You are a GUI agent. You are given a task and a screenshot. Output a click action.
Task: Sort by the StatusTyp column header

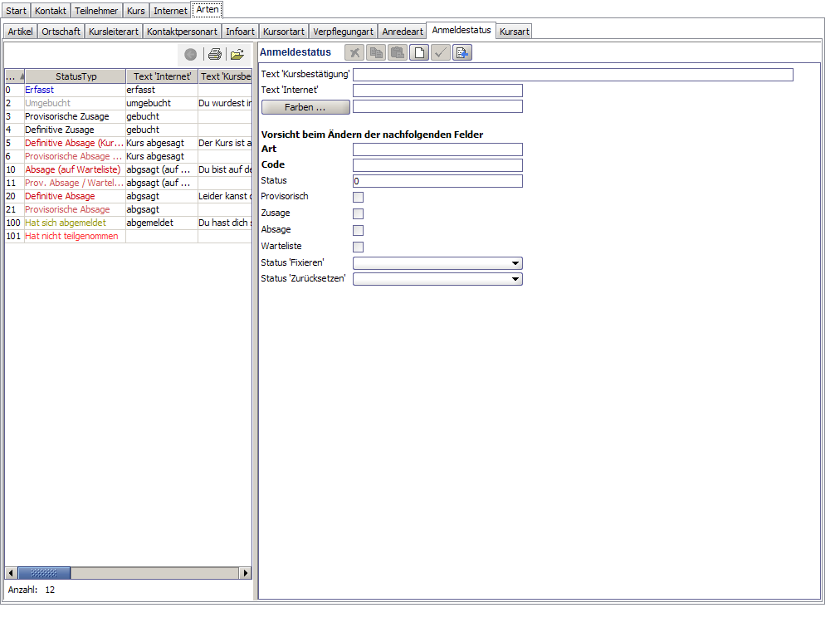76,76
